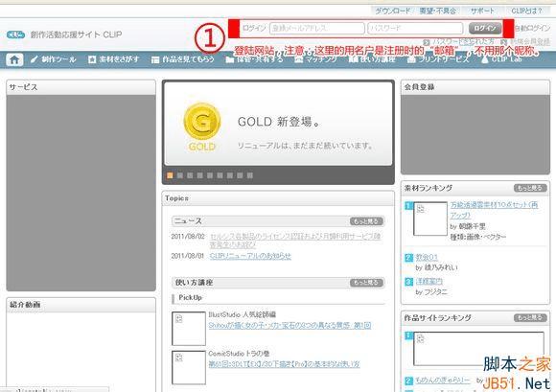Open CLIP Lab in the navigation bar

pos(501,59)
